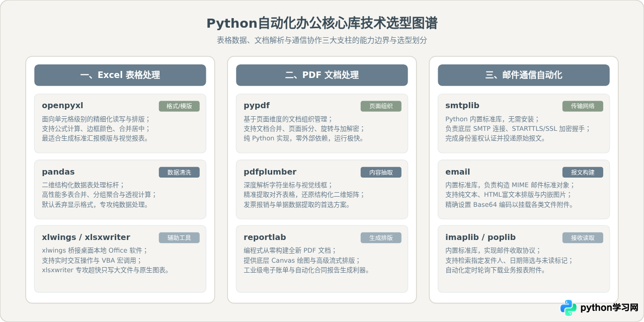644x322 pixels.
Task: Click the line 编程式从零构建全新 PDF 文档
Action: (290, 251)
